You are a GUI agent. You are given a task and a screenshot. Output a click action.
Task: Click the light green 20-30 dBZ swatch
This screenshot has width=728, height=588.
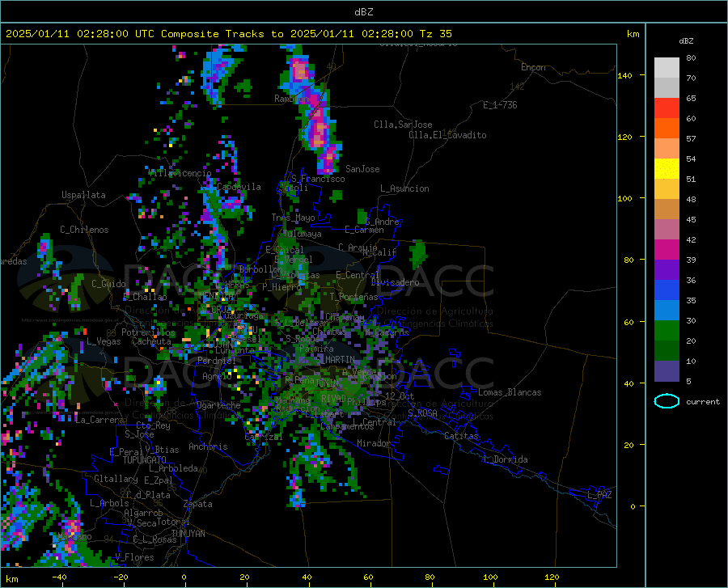click(x=667, y=331)
